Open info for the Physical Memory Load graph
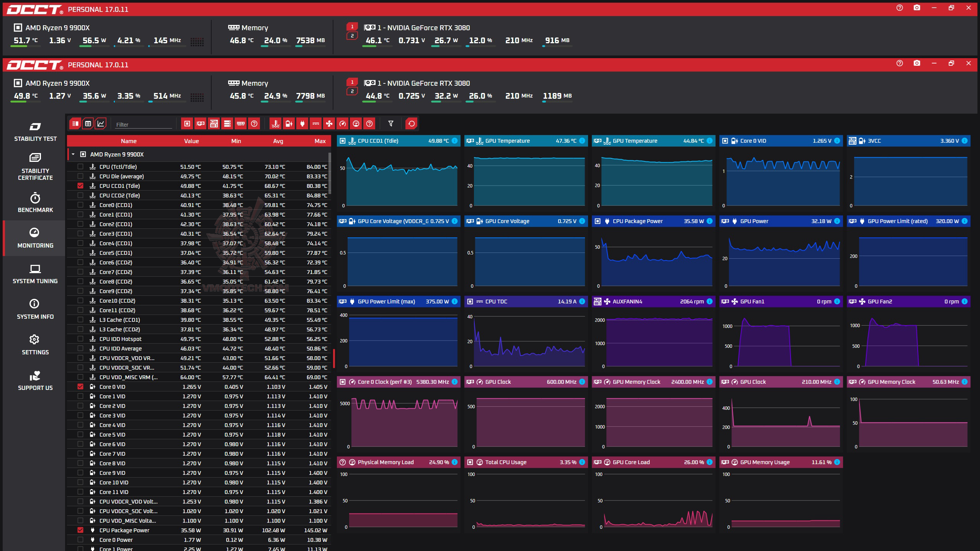The width and height of the screenshot is (980, 551). [454, 462]
